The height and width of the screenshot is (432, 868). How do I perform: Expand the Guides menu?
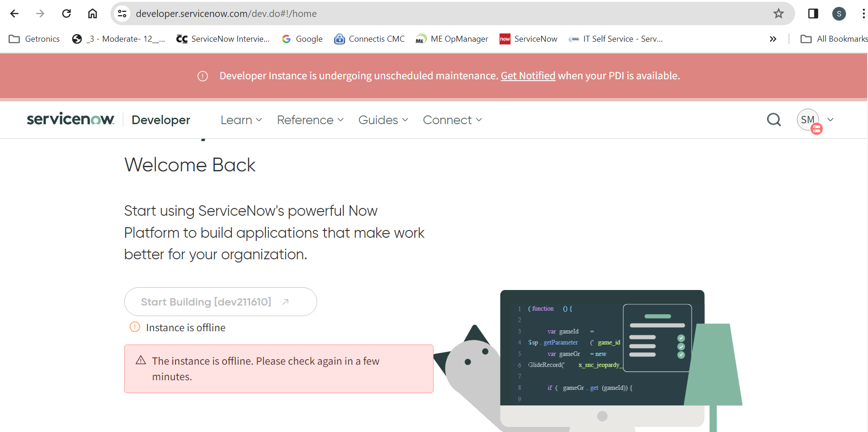click(383, 120)
